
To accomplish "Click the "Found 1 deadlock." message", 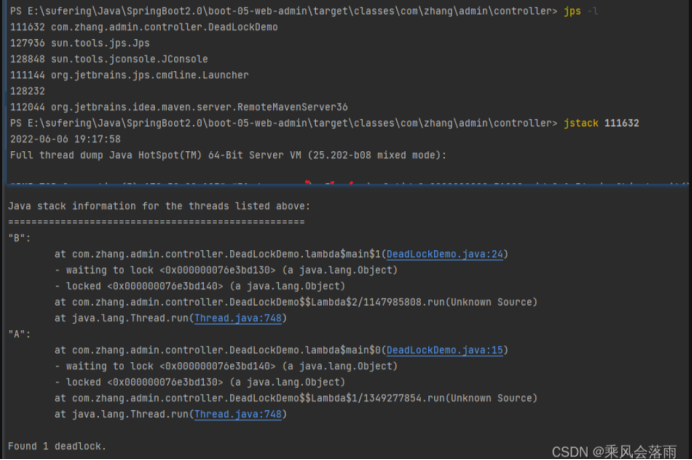I will pyautogui.click(x=56, y=445).
